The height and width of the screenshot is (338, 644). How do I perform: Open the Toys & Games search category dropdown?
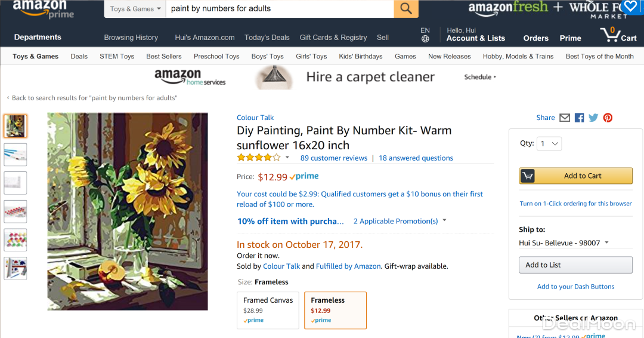(x=135, y=9)
